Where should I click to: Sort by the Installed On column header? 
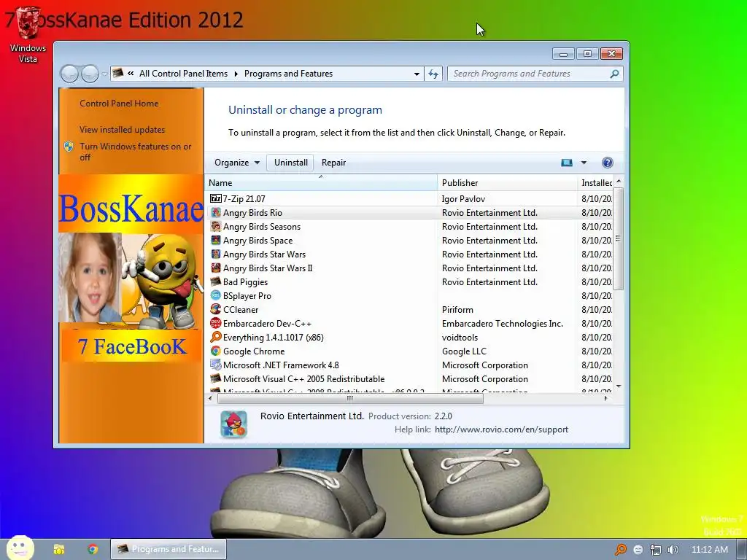coord(595,183)
